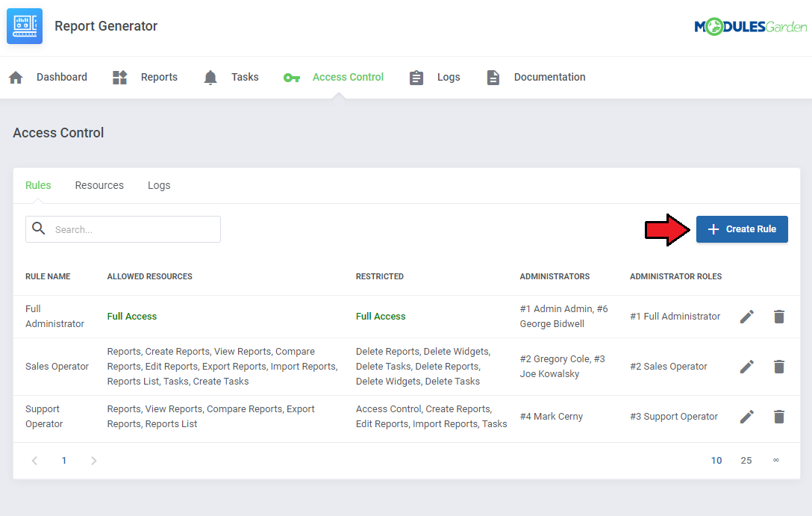Click the '#3 Support Operator' role cell
812x516 pixels.
click(x=674, y=417)
